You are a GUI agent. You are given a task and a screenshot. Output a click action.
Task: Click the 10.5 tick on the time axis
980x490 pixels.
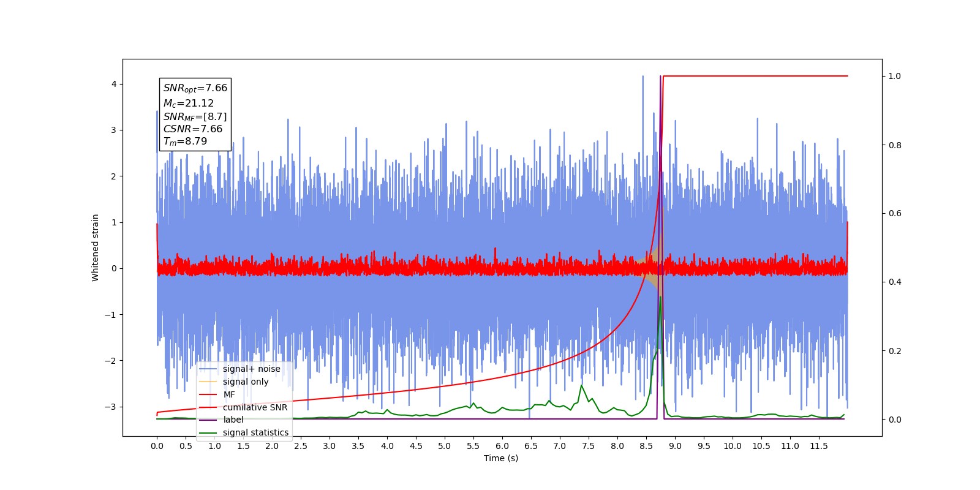[761, 446]
